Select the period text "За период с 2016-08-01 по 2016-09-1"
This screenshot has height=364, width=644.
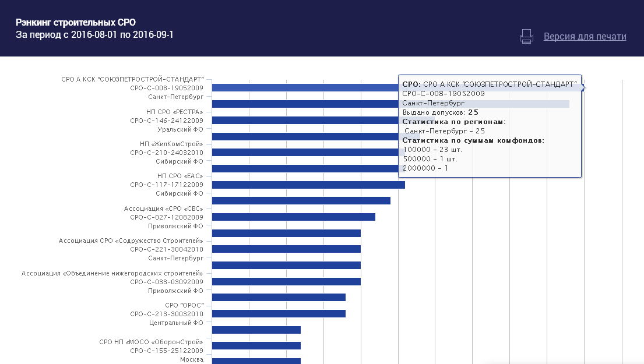[94, 34]
